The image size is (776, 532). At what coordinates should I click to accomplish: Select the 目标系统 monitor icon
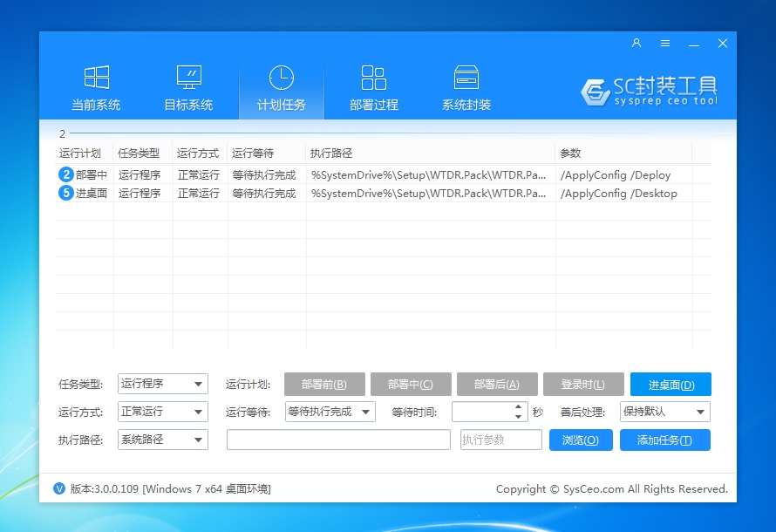coord(188,78)
